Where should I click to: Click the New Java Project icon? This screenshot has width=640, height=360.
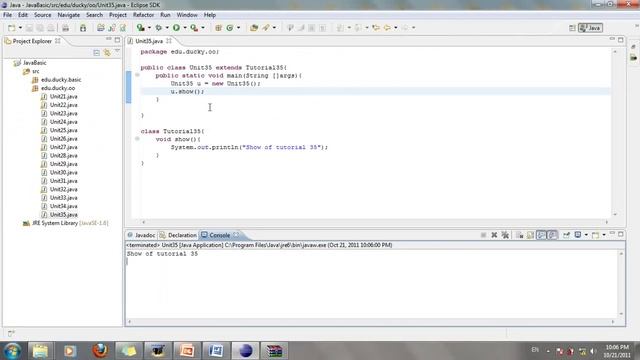click(x=101, y=28)
